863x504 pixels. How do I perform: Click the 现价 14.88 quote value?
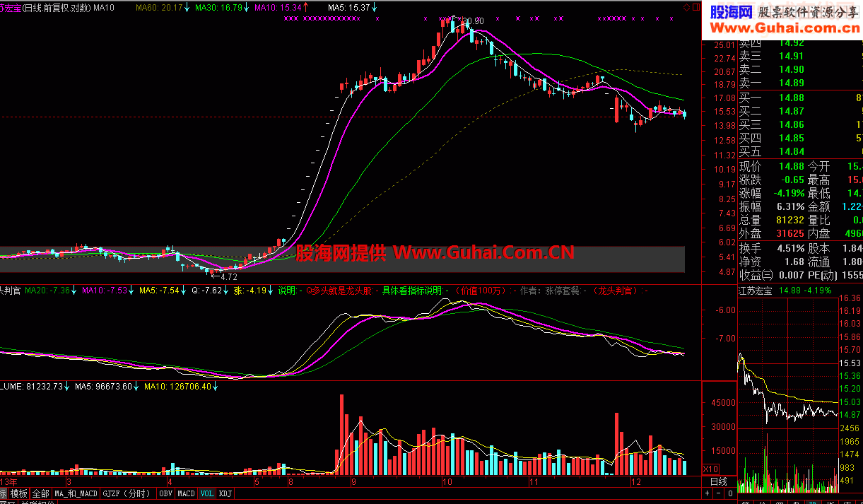pyautogui.click(x=791, y=166)
